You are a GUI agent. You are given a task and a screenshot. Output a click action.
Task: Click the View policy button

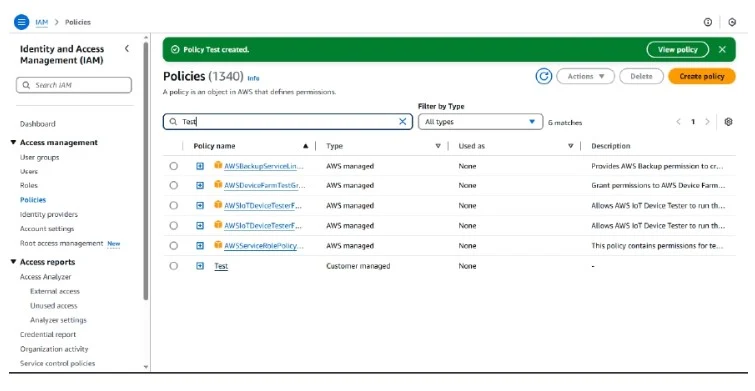pyautogui.click(x=677, y=50)
